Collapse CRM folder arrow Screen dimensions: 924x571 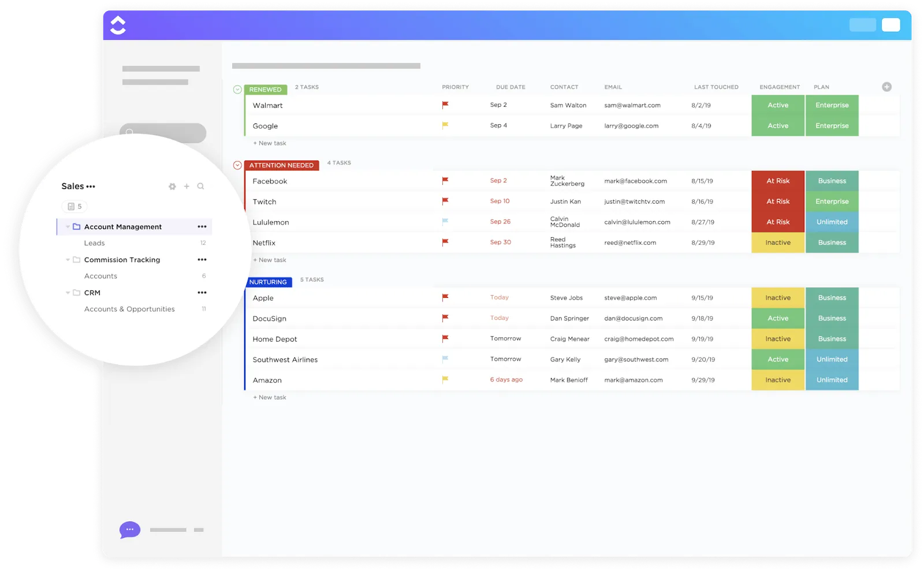[x=68, y=293]
